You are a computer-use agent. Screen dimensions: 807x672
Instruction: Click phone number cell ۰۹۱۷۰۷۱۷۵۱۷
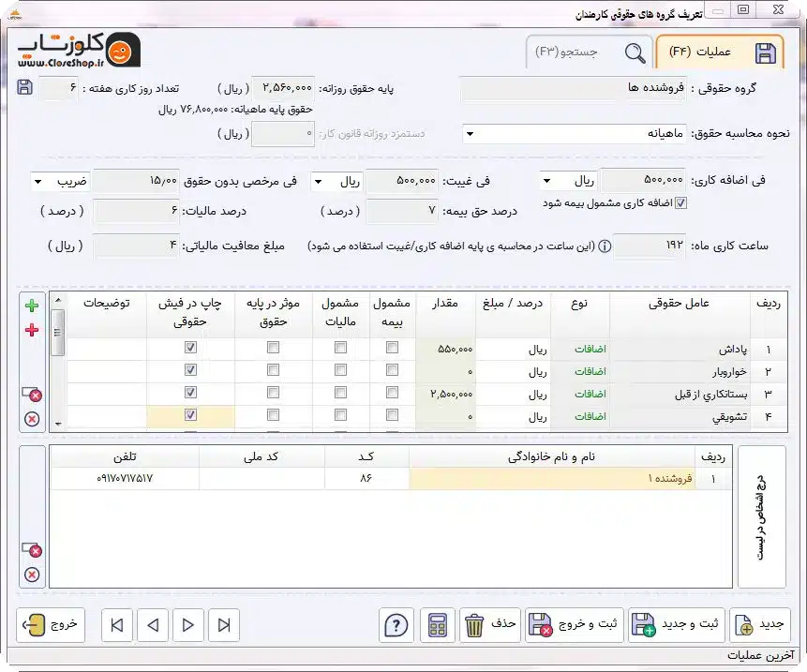pos(125,479)
